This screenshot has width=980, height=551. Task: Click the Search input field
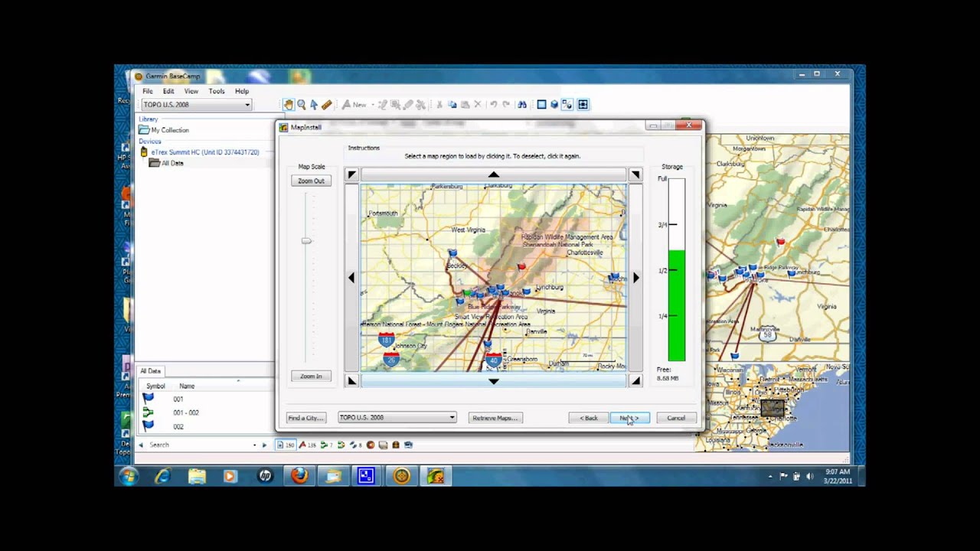click(x=199, y=445)
